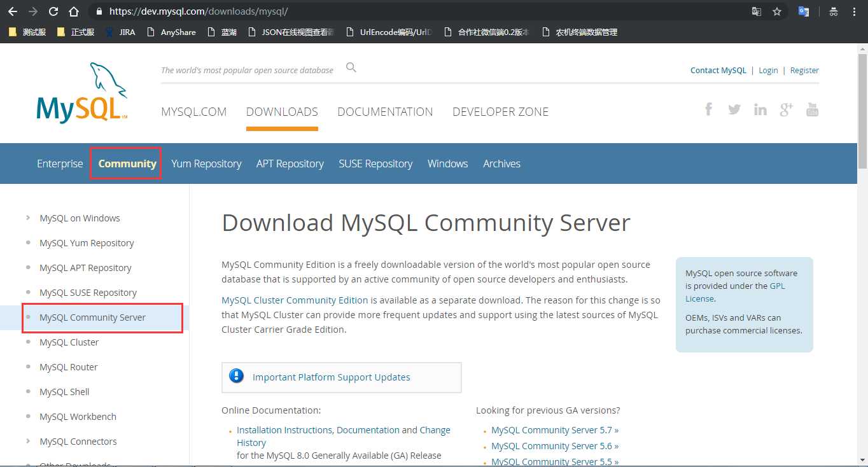Open the translate page icon in address bar
The height and width of the screenshot is (467, 868).
coord(756,11)
